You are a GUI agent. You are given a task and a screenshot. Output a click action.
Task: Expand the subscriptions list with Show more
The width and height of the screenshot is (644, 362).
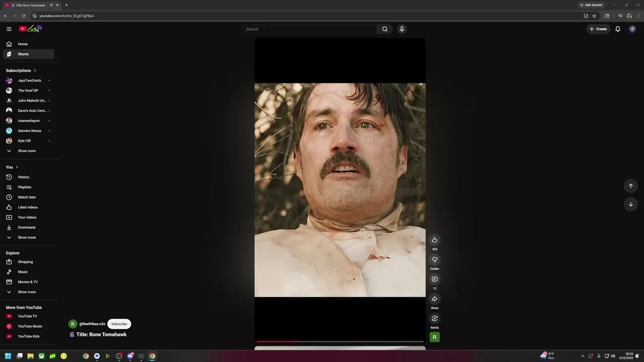(x=29, y=151)
